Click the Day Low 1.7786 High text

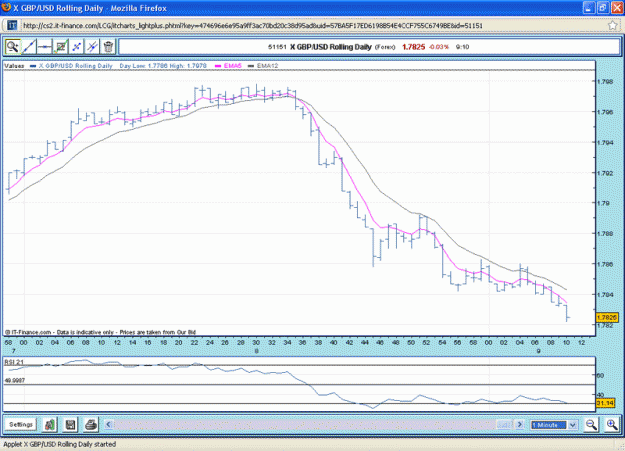pyautogui.click(x=163, y=66)
